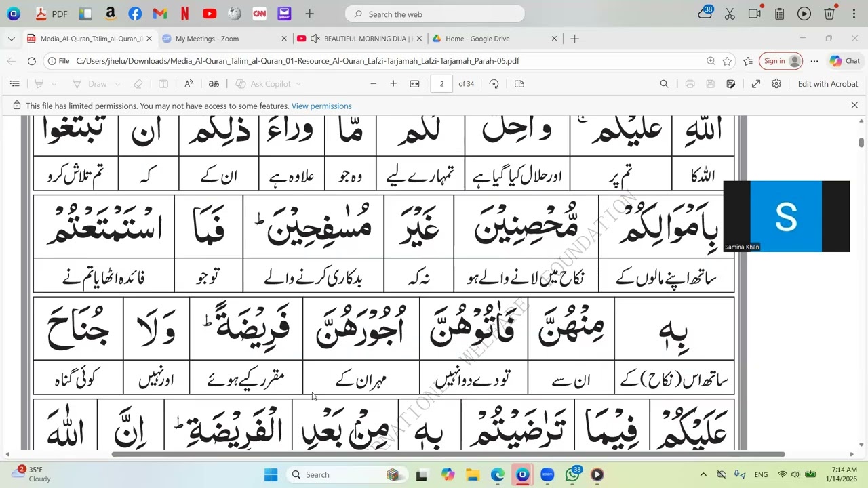Open WhatsApp from the taskbar
This screenshot has width=868, height=488.
click(572, 474)
